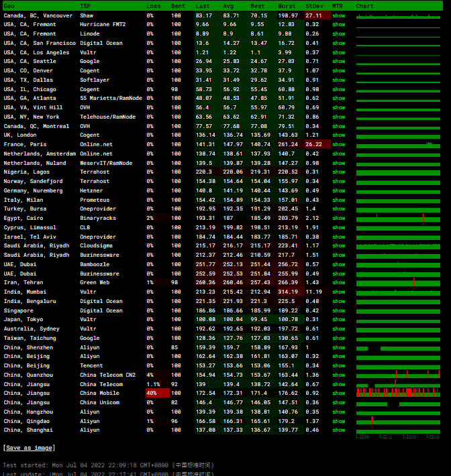This screenshot has height=476, width=451.
Task: Click the StDev column header
Action: point(314,6)
